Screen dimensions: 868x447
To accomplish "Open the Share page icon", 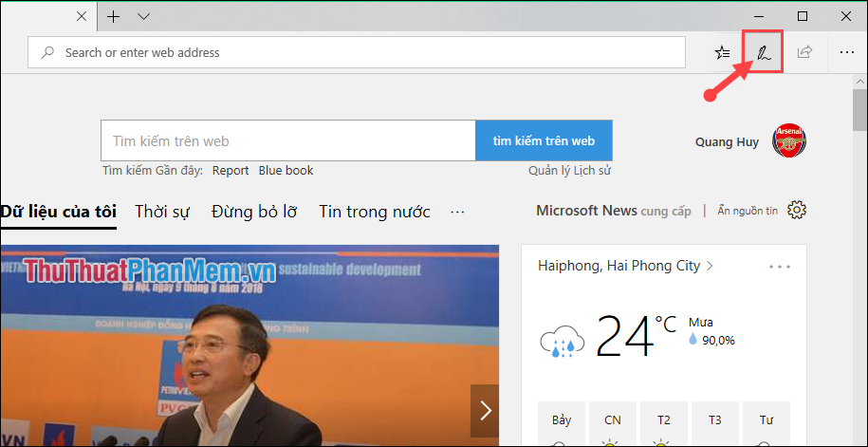I will tap(803, 52).
